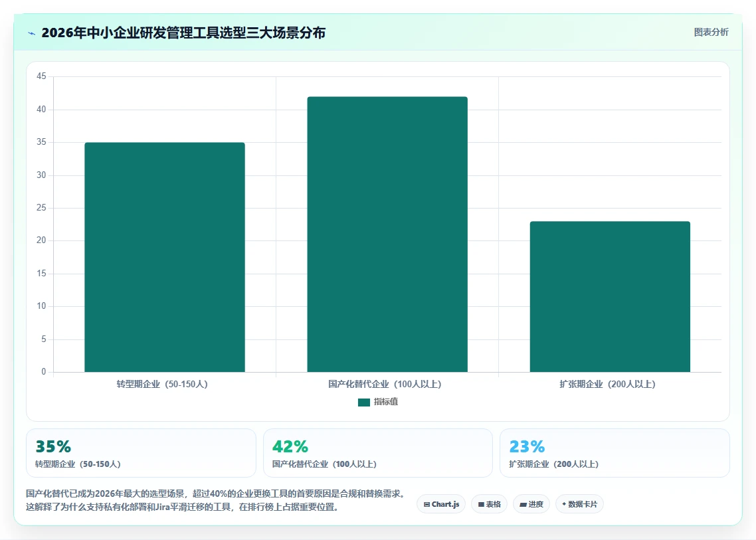Click the x-axis label 国产化替代企业（100人以上）

coord(385,385)
